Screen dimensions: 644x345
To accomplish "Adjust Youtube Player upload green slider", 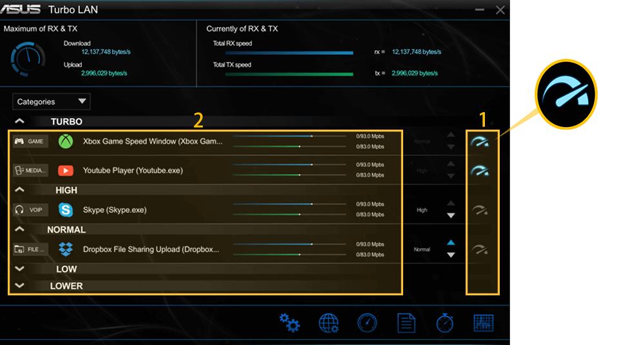I will click(x=290, y=175).
